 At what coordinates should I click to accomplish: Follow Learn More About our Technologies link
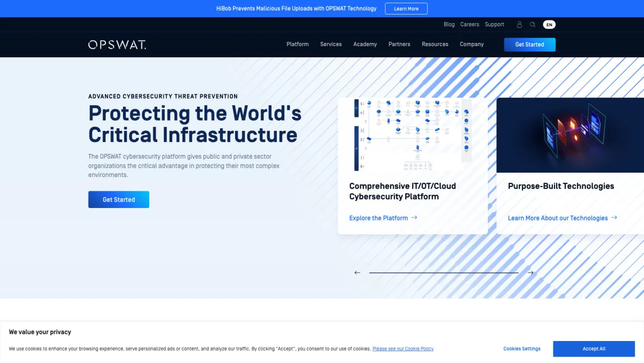[562, 218]
